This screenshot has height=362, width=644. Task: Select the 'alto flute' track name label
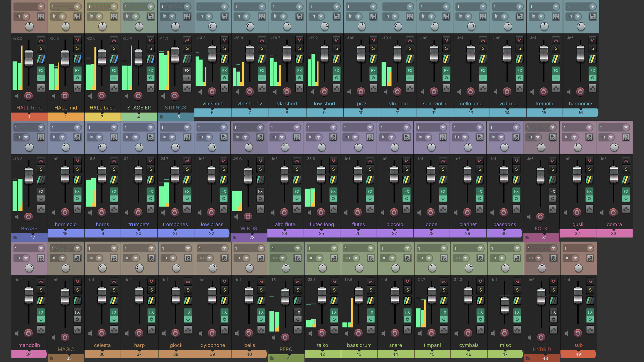click(x=285, y=224)
